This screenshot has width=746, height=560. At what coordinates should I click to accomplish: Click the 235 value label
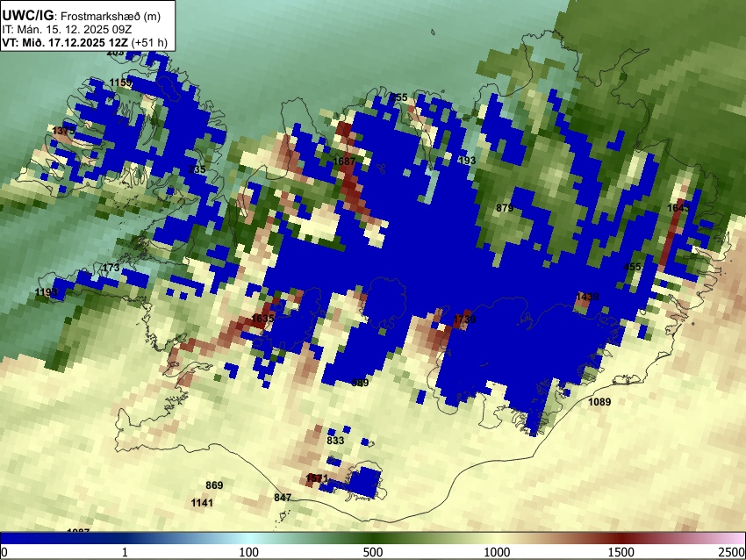(197, 169)
